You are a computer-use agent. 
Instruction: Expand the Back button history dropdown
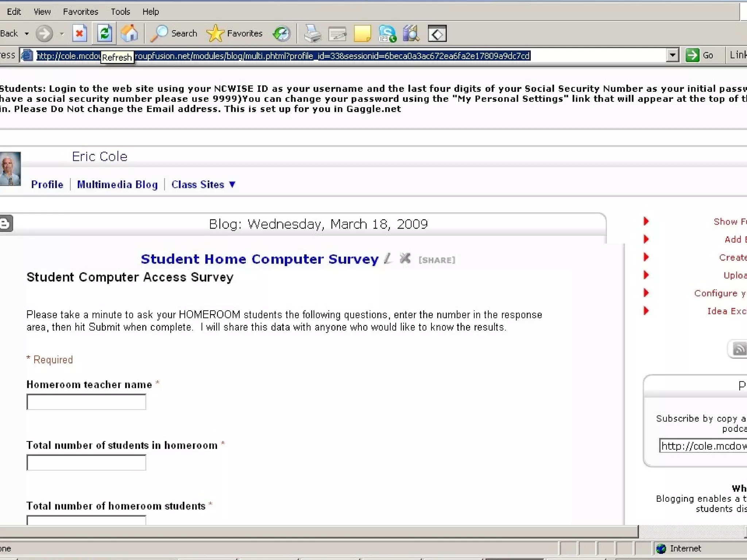click(x=27, y=34)
